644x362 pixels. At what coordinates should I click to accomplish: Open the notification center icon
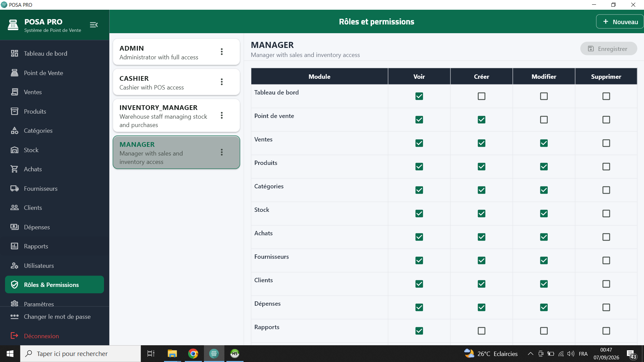631,354
